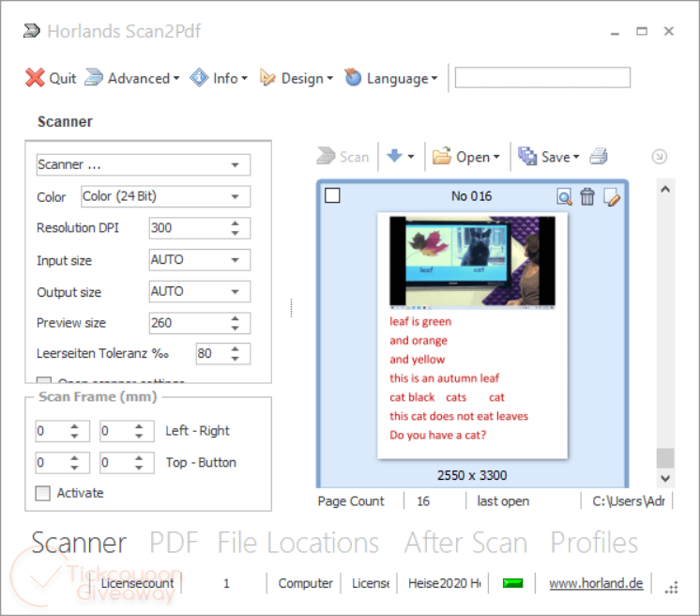Click the green status indicator in status bar

coord(512,583)
